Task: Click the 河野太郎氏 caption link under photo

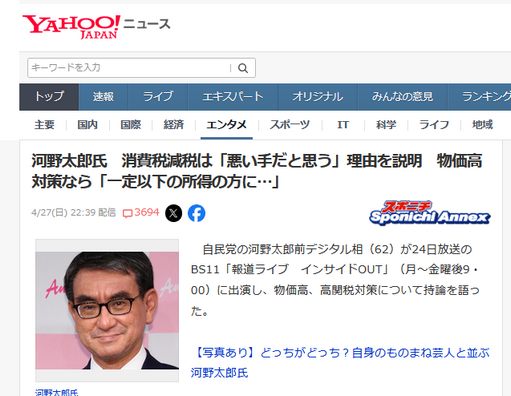Action: click(x=56, y=393)
